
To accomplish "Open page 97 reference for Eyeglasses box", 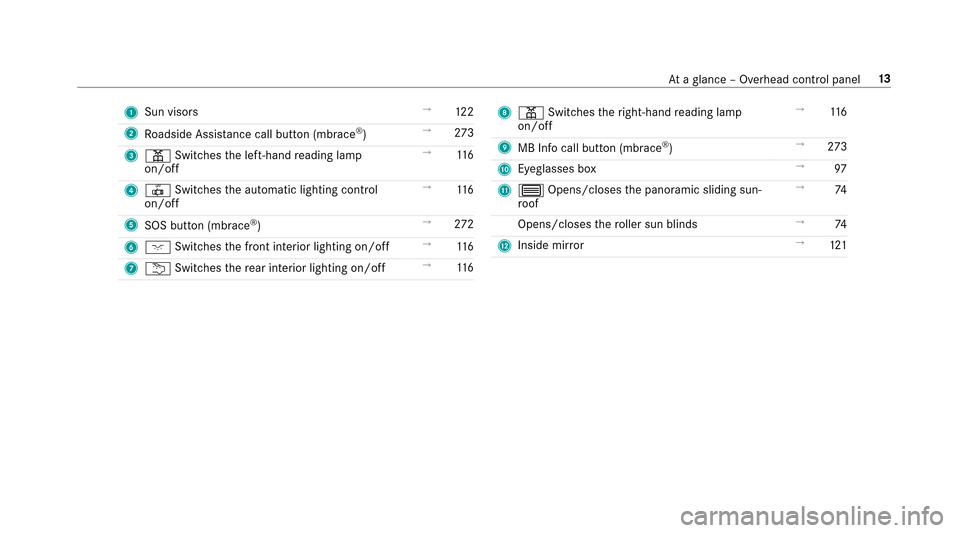I will tap(840, 169).
